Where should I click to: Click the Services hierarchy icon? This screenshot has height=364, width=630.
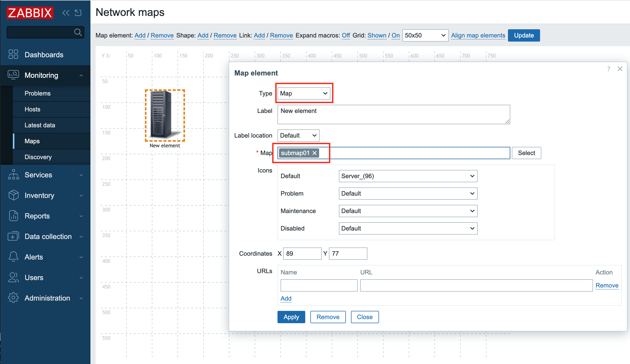[x=13, y=175]
